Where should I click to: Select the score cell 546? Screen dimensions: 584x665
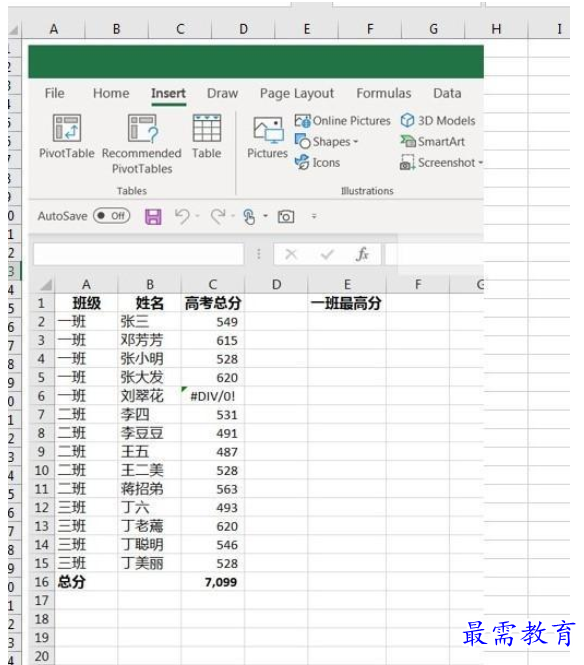click(213, 545)
